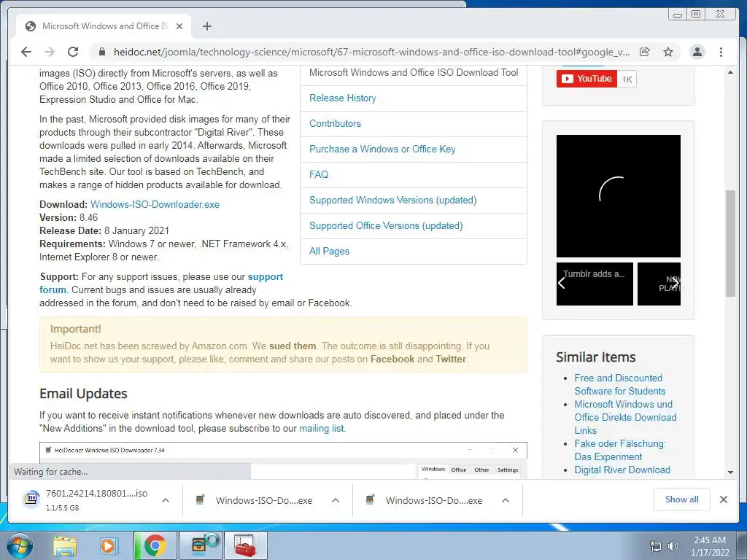Open the FAQ section
The width and height of the screenshot is (747, 560).
coord(319,174)
